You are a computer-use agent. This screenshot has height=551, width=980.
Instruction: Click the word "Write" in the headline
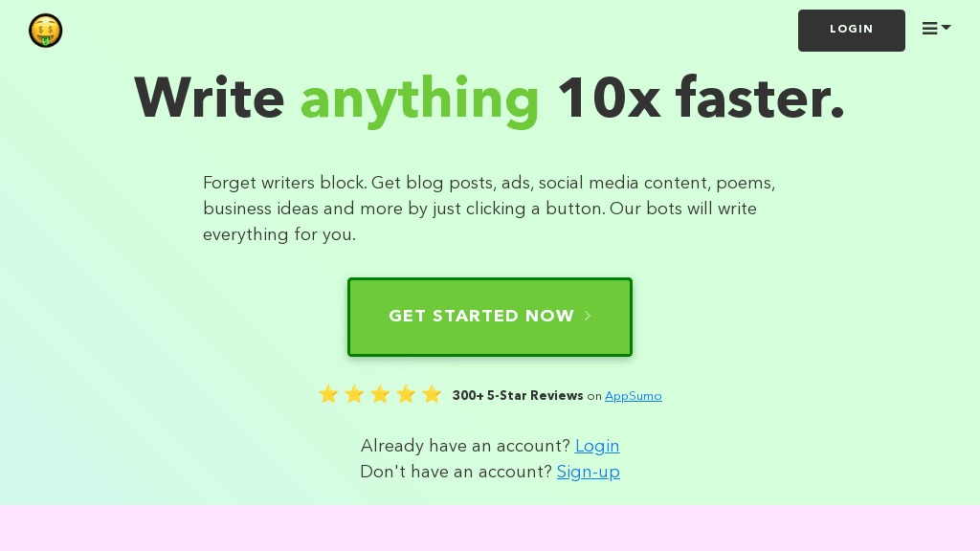click(210, 98)
